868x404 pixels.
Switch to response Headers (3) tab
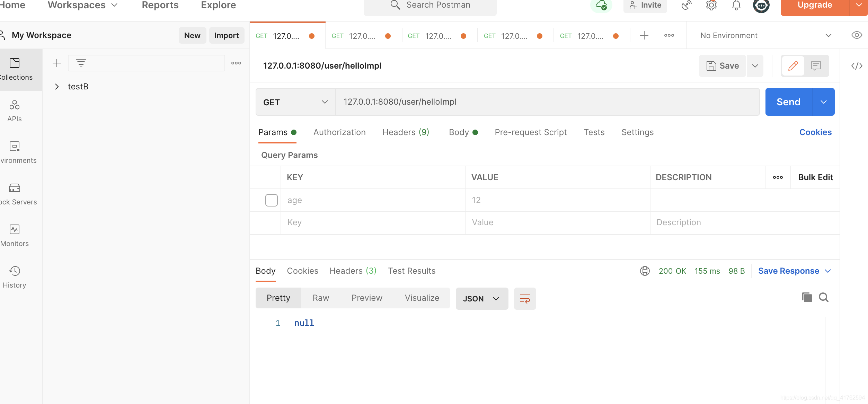[x=353, y=271]
